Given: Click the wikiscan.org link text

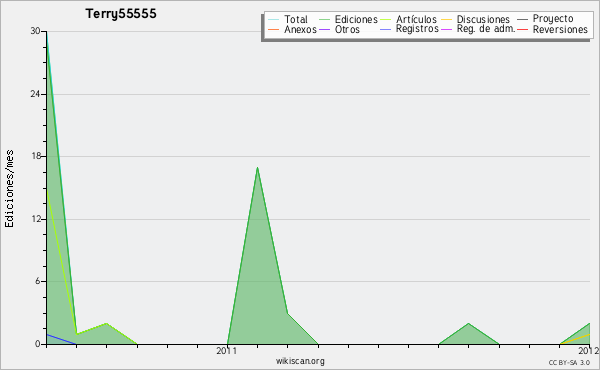Looking at the screenshot, I should point(300,361).
